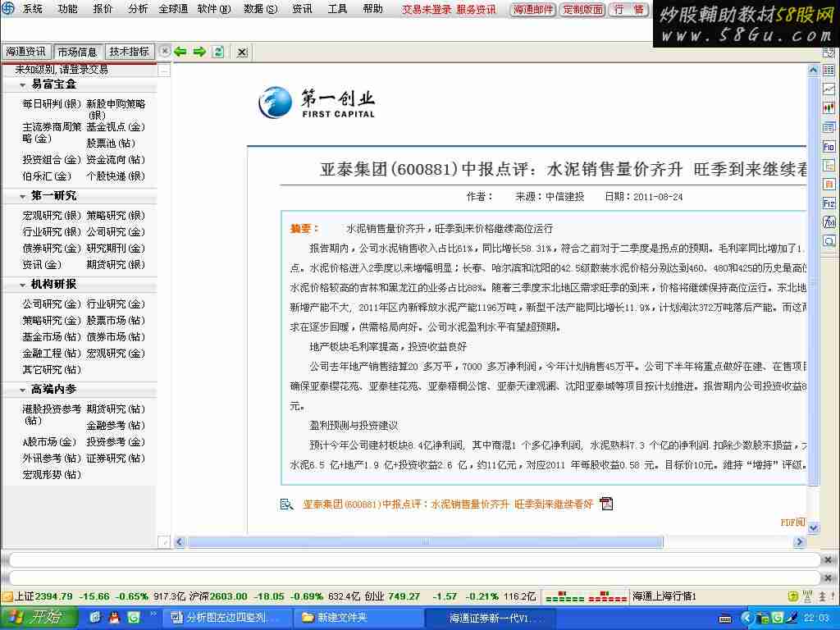Click the upper empty message input bar
The height and width of the screenshot is (630, 840).
[x=415, y=559]
